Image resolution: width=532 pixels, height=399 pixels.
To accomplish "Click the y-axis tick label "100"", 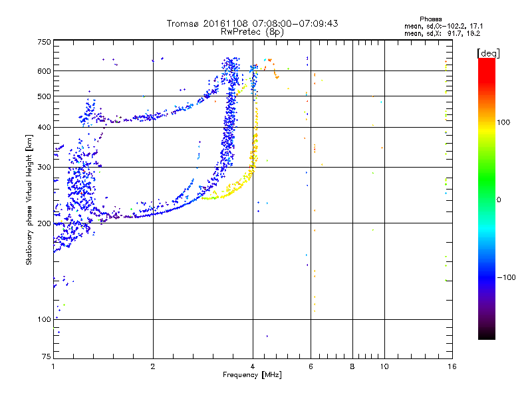I will click(44, 320).
